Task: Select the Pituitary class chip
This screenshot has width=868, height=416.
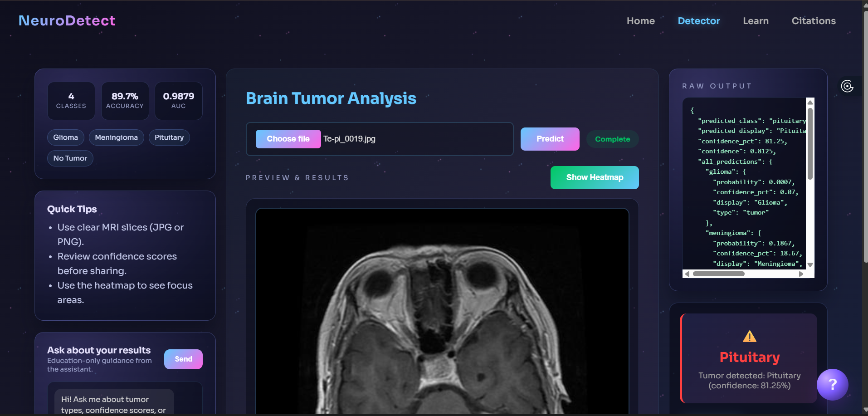Action: point(169,137)
